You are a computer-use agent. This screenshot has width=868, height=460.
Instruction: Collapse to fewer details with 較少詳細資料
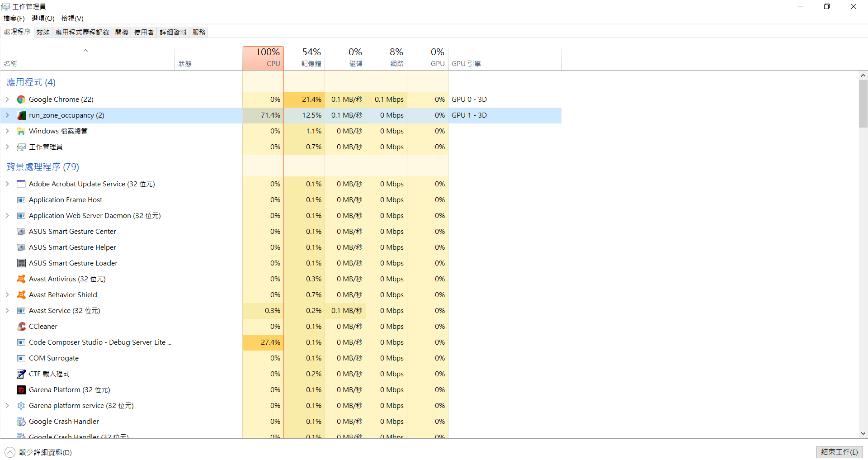(38, 452)
